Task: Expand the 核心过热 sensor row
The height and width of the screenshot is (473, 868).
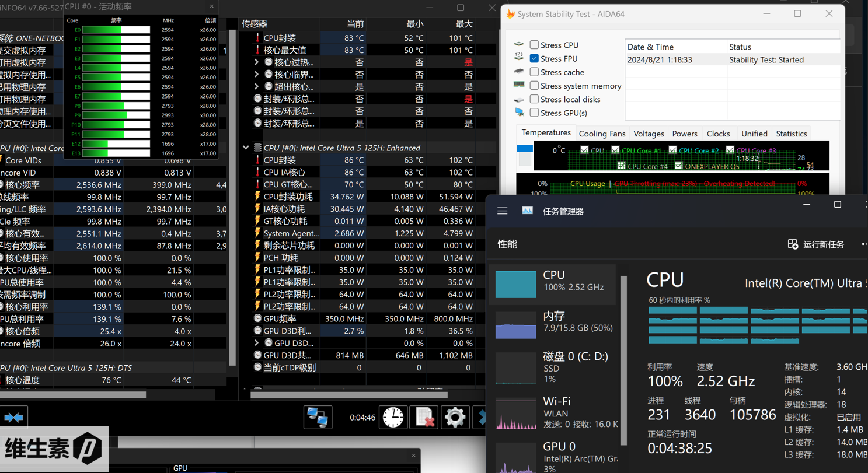Action: point(256,62)
